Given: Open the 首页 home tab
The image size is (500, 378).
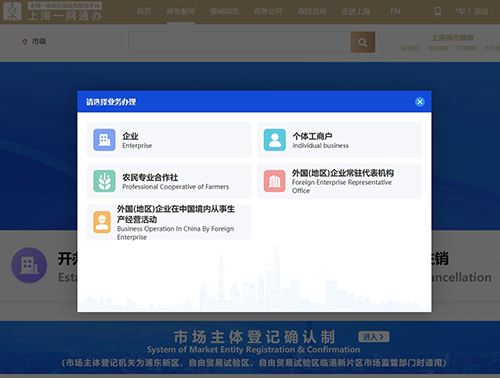Looking at the screenshot, I should [x=144, y=12].
